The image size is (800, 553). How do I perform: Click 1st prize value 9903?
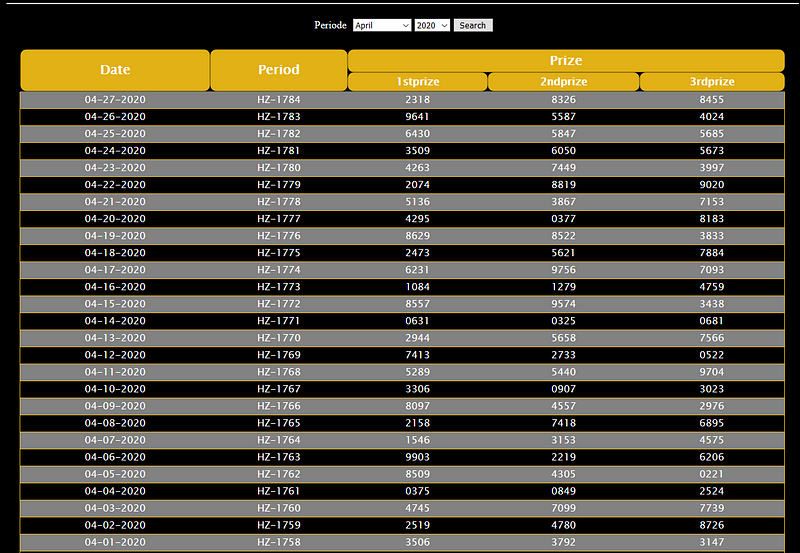click(x=417, y=457)
